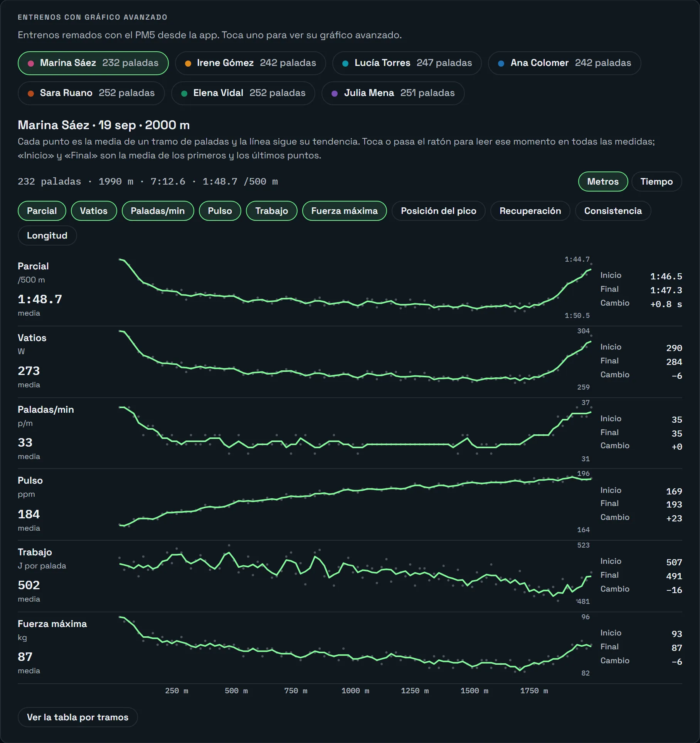Toggle the Fuerza máxima chip
The height and width of the screenshot is (743, 700).
point(344,211)
